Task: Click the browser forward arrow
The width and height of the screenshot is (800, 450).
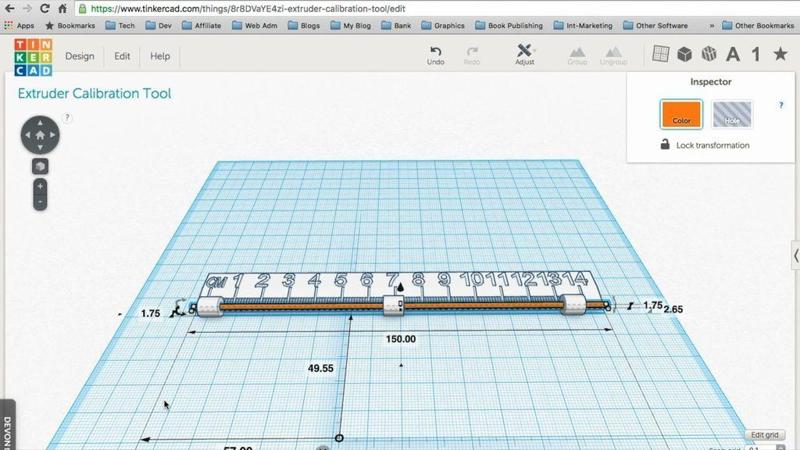Action: coord(27,9)
